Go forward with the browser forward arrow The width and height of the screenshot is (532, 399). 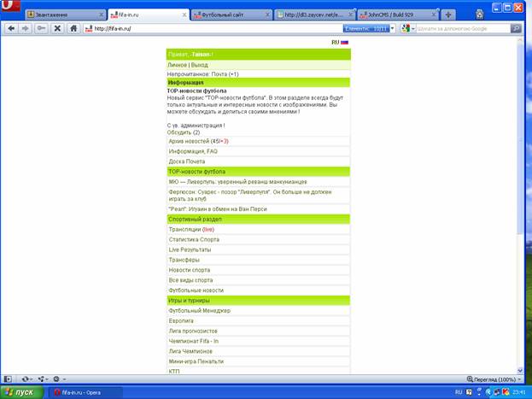point(25,28)
